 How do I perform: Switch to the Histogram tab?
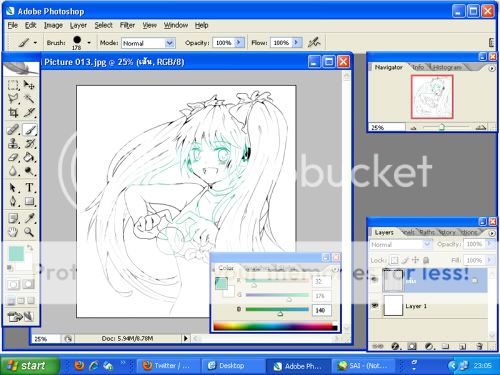click(447, 67)
